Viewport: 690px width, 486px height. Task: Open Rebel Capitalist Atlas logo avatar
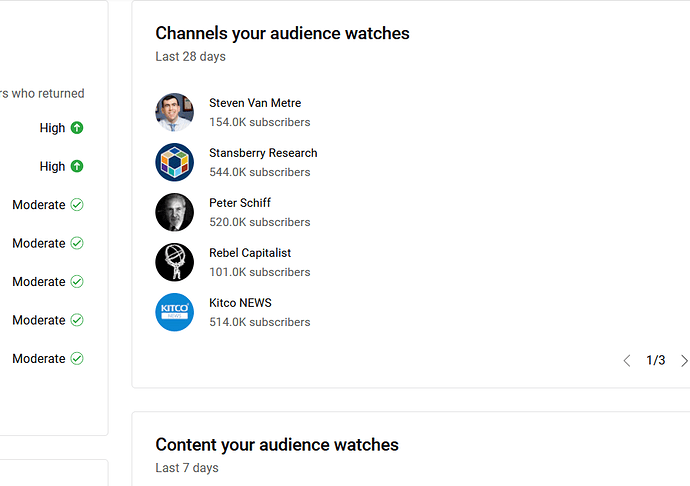[175, 262]
